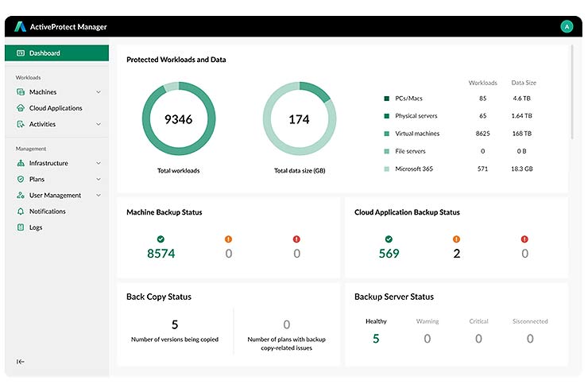Click the orange warning icon in Cloud Application Backup Status
Screen dimensions: 588x392
(456, 239)
